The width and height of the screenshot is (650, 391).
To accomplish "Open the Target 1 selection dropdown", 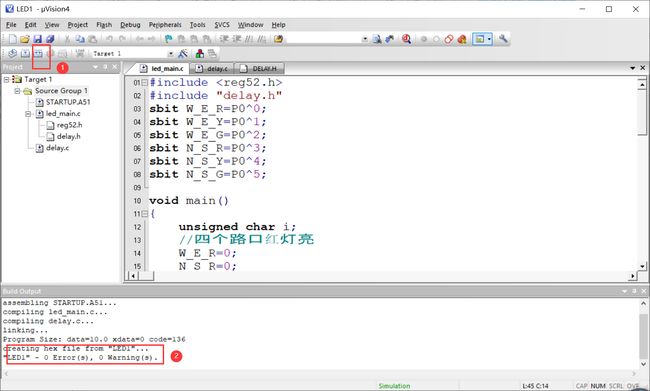I will click(170, 53).
